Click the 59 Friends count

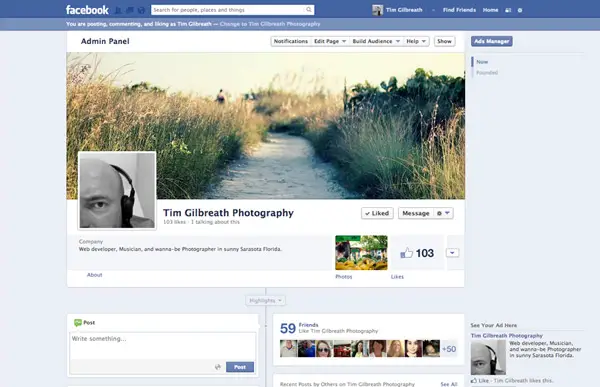click(288, 328)
